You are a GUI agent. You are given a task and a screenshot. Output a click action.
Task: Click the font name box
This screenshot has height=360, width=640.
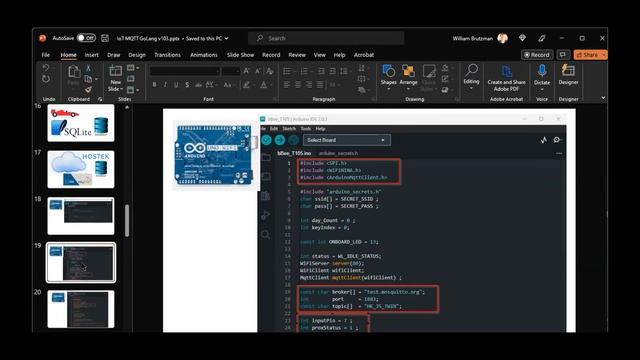point(184,71)
